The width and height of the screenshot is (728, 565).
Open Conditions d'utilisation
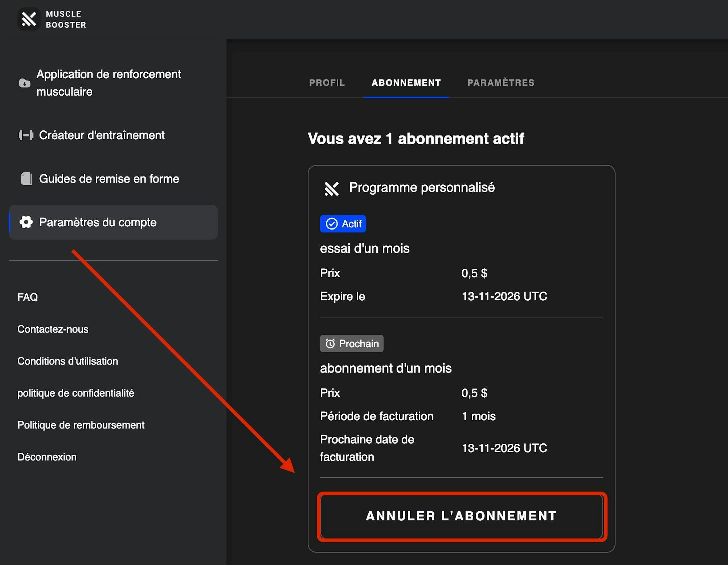[x=68, y=361]
